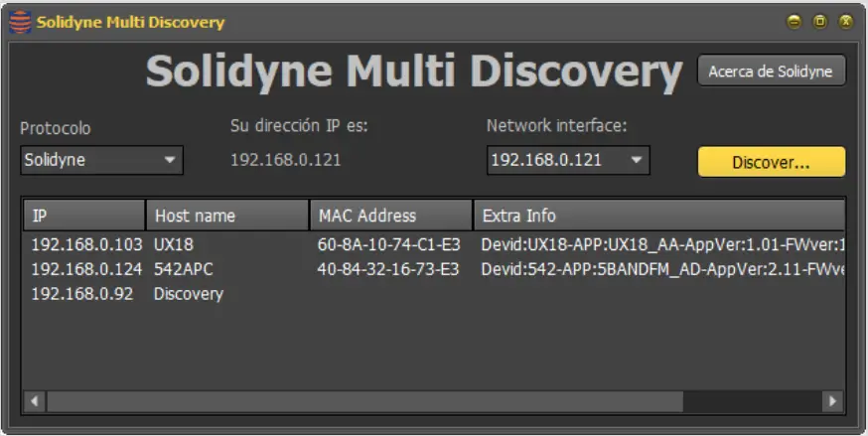868x436 pixels.
Task: Select the row with IP 192.168.0.124
Action: pyautogui.click(x=433, y=269)
